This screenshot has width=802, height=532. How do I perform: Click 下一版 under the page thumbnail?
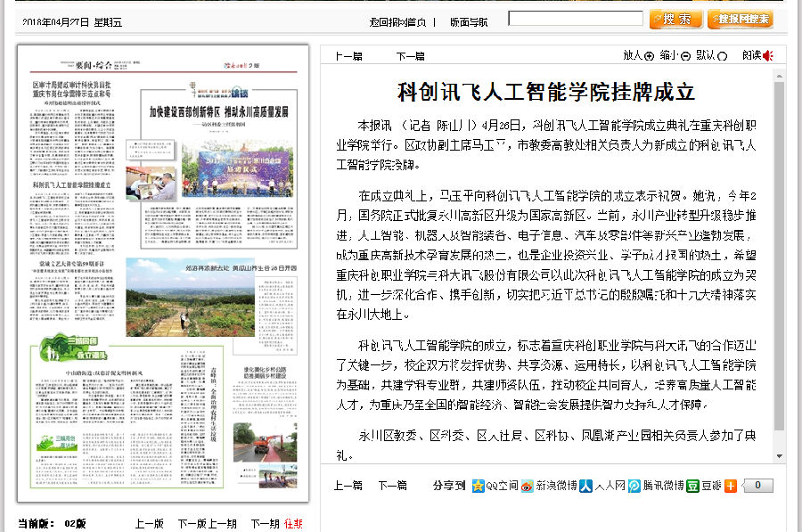[x=192, y=524]
